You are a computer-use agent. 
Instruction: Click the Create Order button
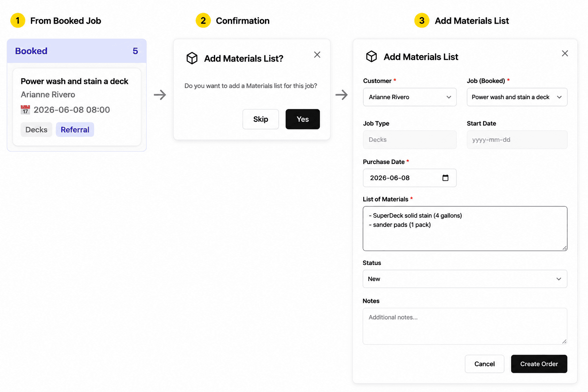click(539, 364)
